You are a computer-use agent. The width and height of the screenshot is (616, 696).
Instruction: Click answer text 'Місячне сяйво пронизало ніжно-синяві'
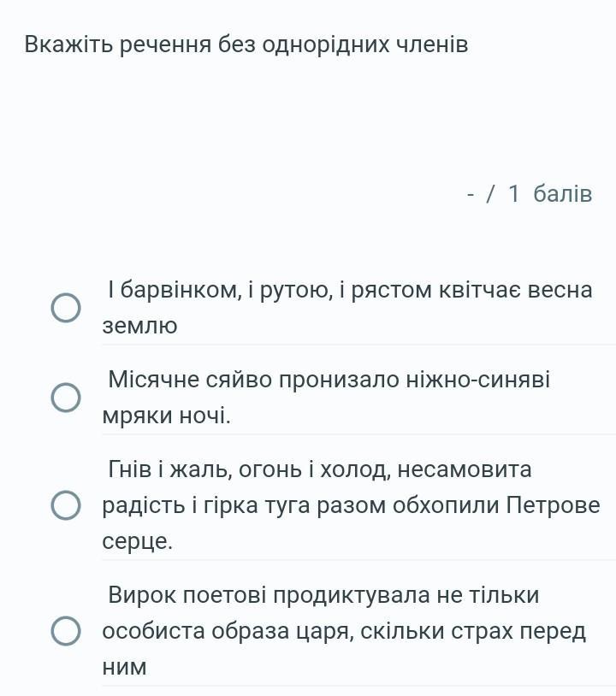329,380
